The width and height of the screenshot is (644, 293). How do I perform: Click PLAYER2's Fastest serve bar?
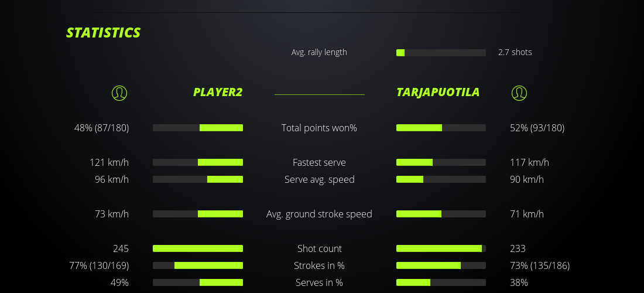click(x=198, y=162)
